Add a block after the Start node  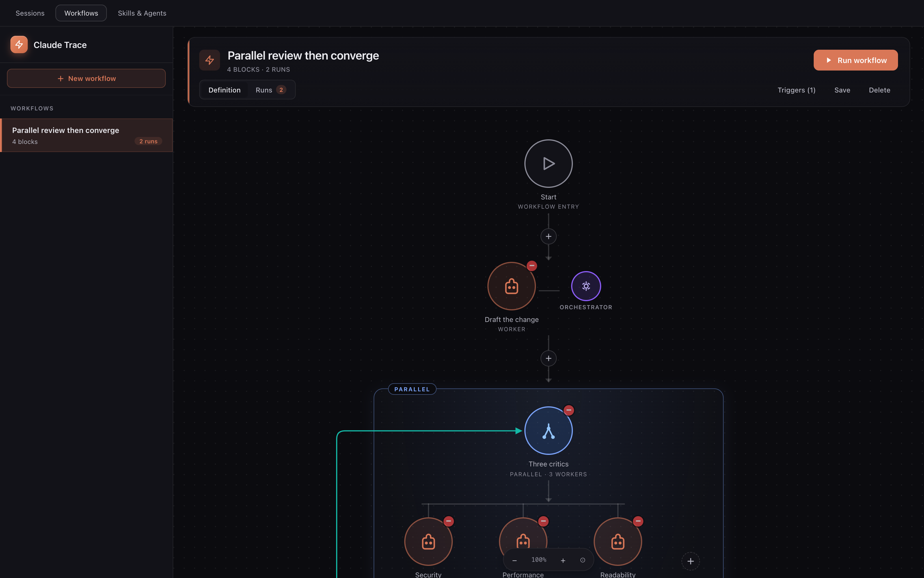coord(548,236)
